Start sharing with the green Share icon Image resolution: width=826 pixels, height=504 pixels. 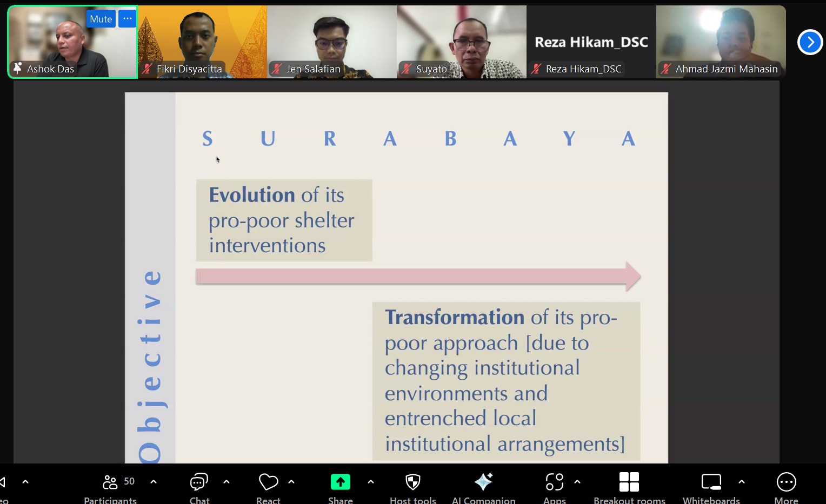[340, 482]
